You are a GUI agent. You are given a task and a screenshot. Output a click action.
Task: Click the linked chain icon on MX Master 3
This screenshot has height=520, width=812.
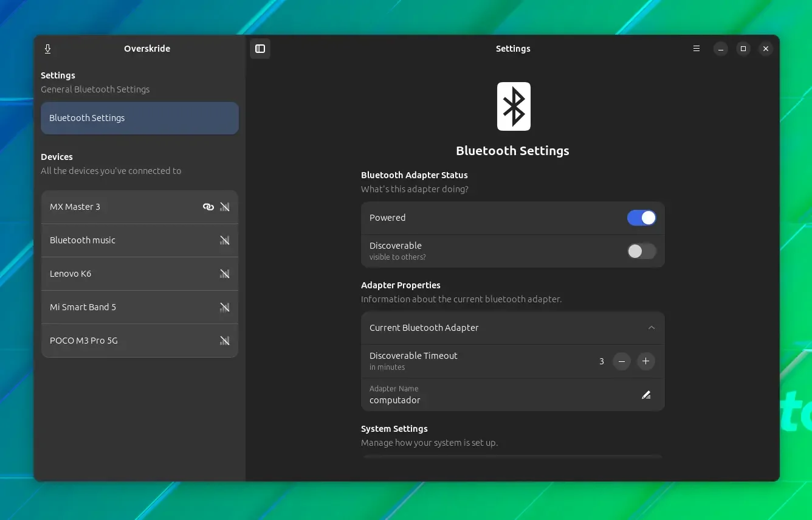(x=208, y=207)
